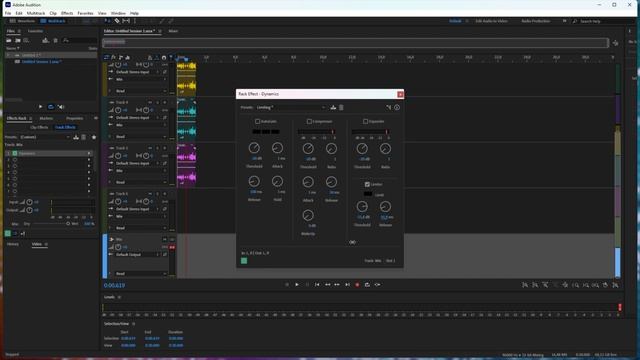The height and width of the screenshot is (360, 640).
Task: Click the link bands icon in Dynamics
Action: tap(352, 242)
